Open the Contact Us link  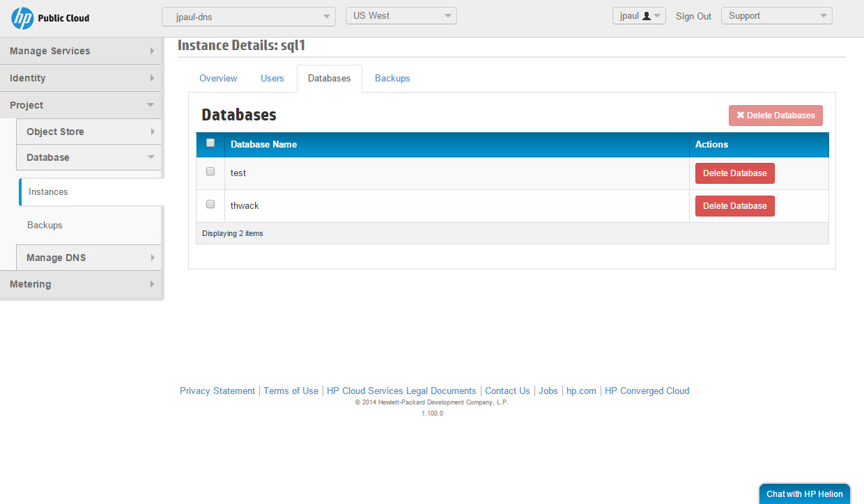click(x=507, y=391)
